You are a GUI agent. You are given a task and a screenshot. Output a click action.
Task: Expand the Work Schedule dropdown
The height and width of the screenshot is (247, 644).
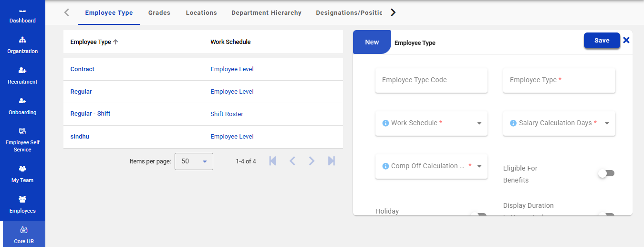[479, 124]
